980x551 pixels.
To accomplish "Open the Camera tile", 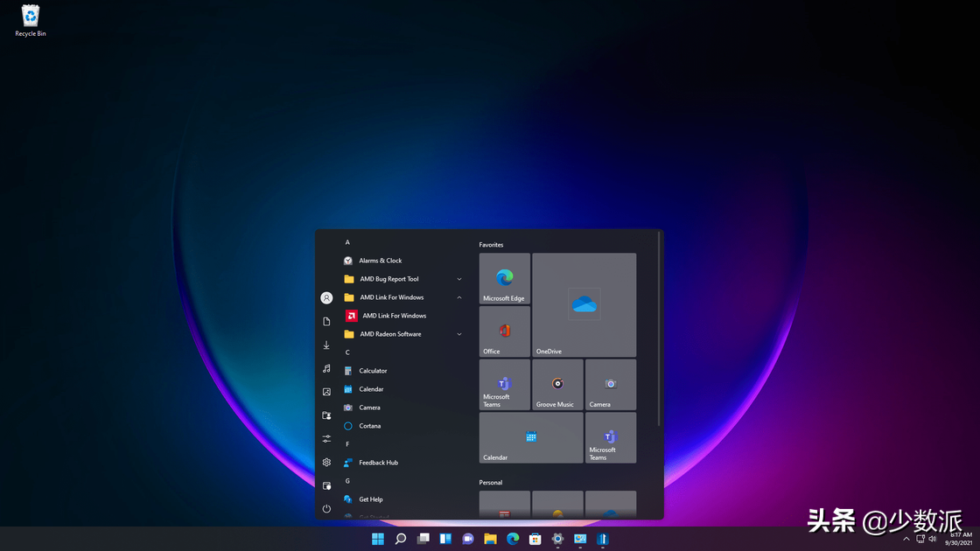I will pos(610,385).
